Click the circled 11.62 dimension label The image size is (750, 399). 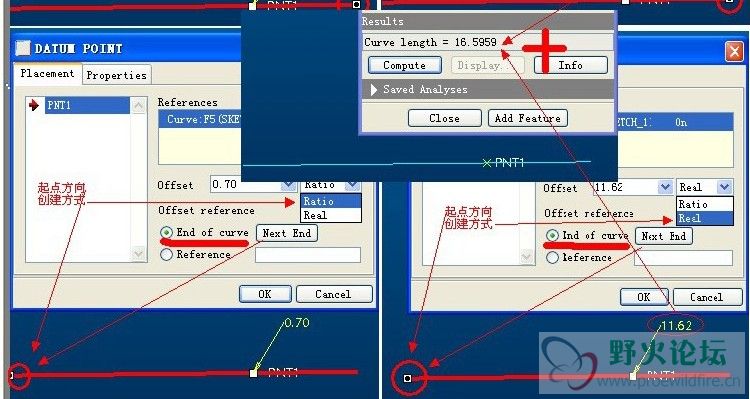pyautogui.click(x=676, y=326)
